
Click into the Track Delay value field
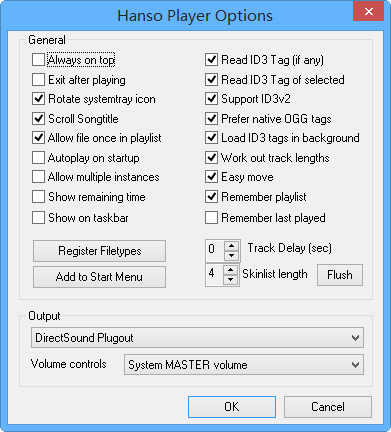pos(215,251)
